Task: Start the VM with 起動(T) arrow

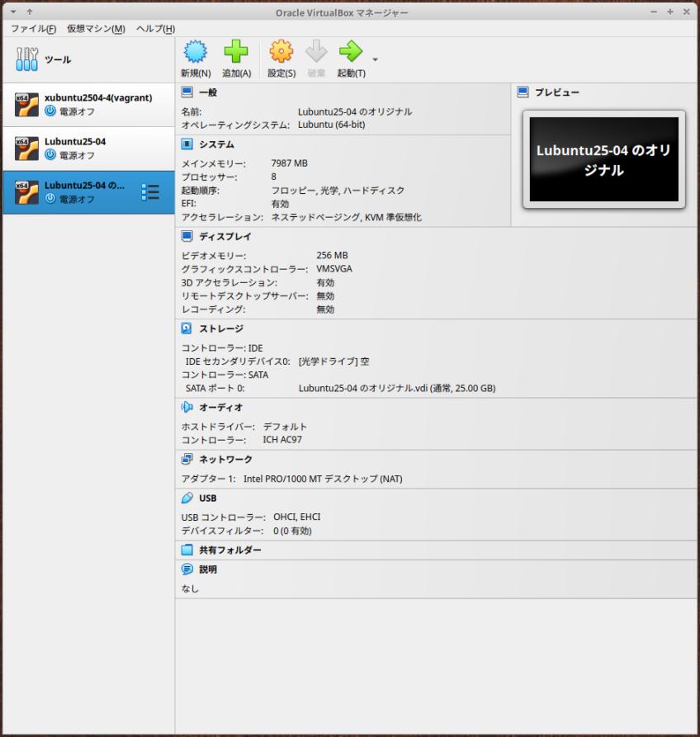Action: [x=351, y=51]
